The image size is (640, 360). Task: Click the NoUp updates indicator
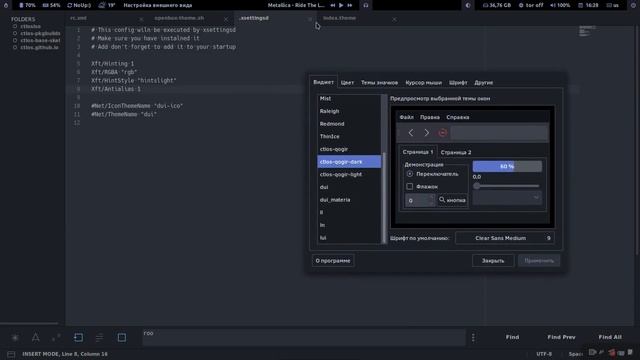click(79, 5)
